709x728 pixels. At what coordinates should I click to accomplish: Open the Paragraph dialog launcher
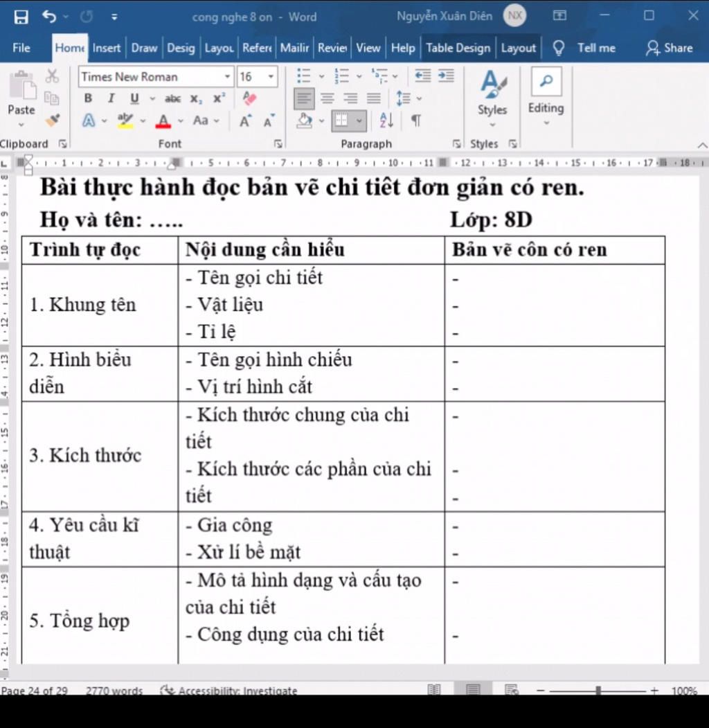point(456,144)
